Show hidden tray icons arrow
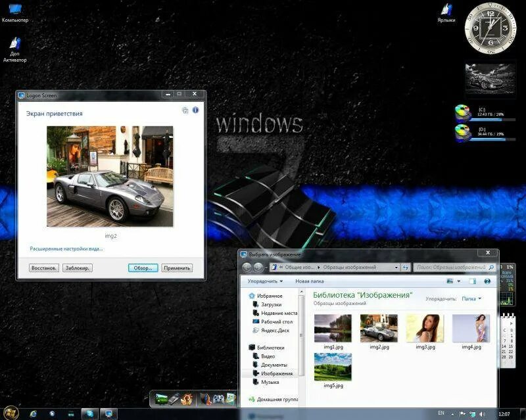 pyautogui.click(x=453, y=415)
